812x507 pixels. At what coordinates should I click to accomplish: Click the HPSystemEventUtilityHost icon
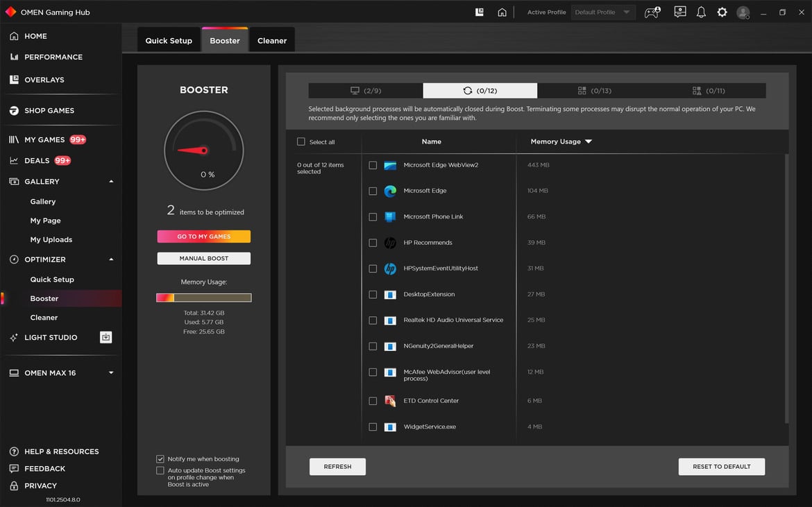(x=390, y=268)
